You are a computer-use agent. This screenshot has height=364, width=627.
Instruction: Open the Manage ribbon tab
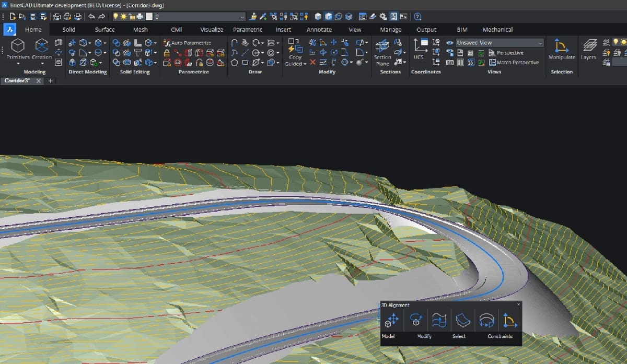(391, 30)
